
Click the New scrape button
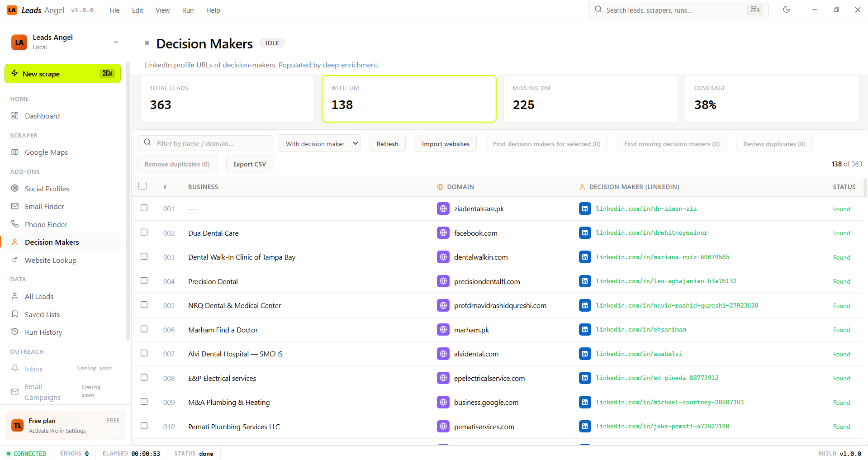tap(62, 74)
